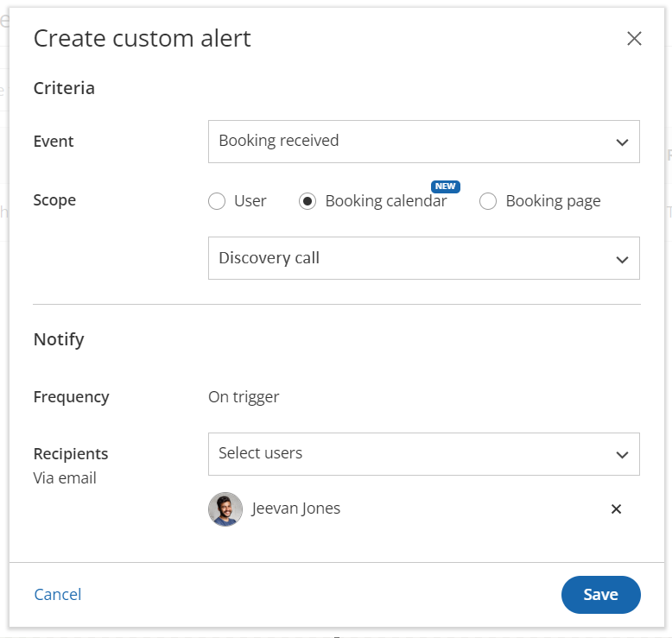
Task: Click the Notify section heading
Action: coord(59,339)
